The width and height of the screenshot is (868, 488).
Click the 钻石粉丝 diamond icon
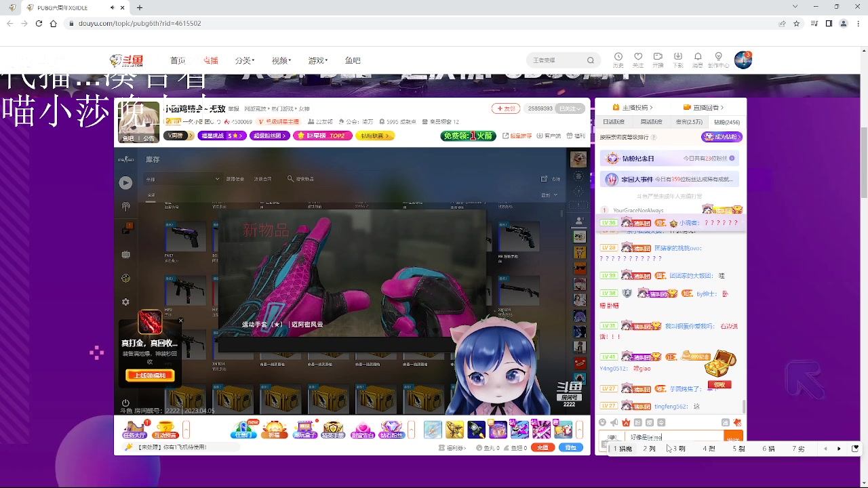pyautogui.click(x=391, y=429)
